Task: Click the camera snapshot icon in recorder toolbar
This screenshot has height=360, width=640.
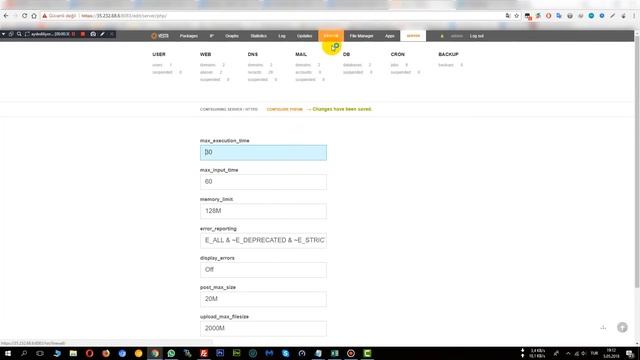Action: [93, 34]
